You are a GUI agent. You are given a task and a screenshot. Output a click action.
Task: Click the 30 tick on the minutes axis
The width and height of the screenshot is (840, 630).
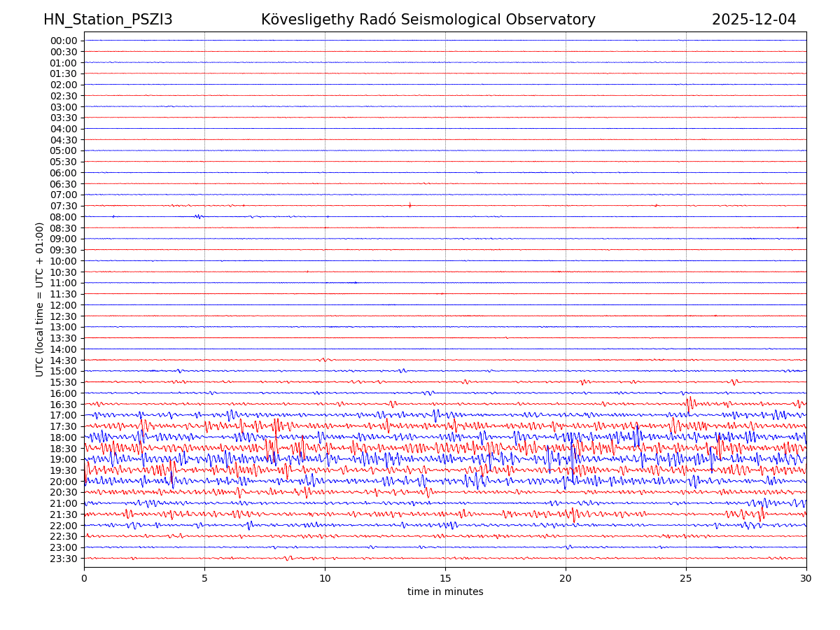806,578
